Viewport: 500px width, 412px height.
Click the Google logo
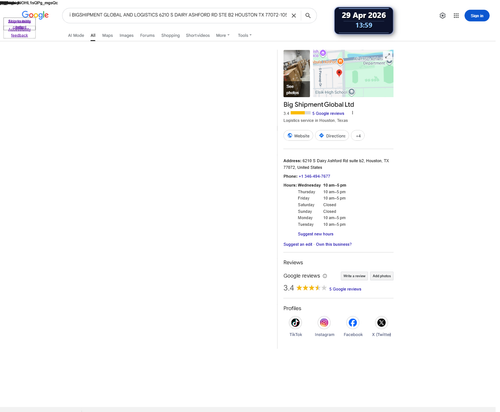tap(35, 15)
